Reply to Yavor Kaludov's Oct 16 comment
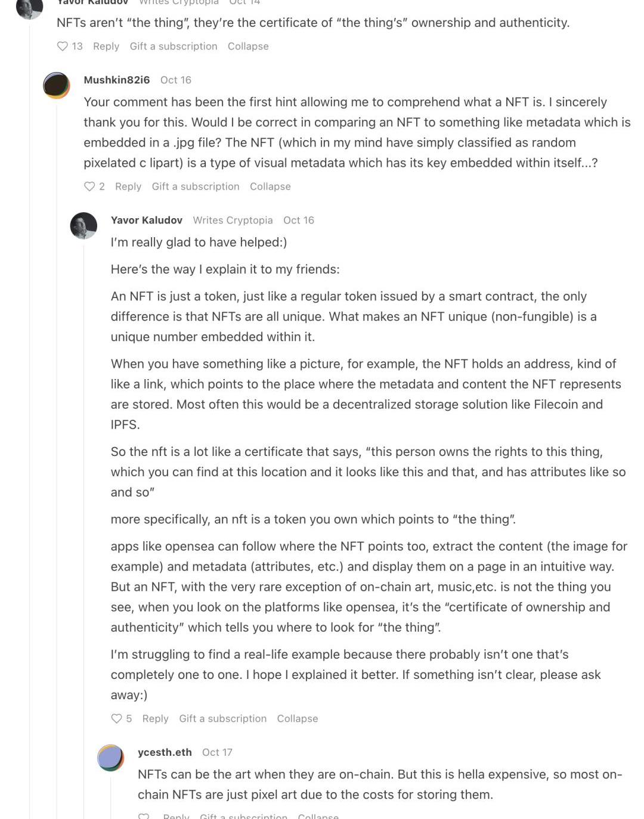The image size is (644, 819). [x=155, y=719]
